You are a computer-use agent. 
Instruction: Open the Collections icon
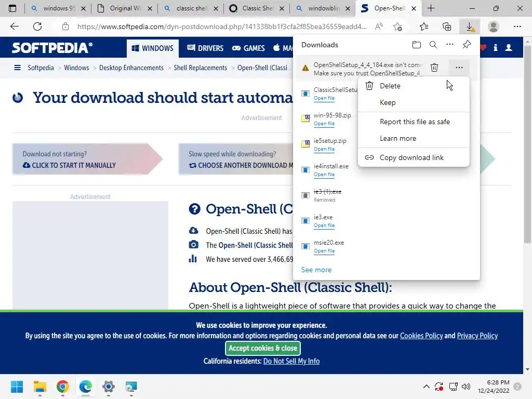(447, 26)
